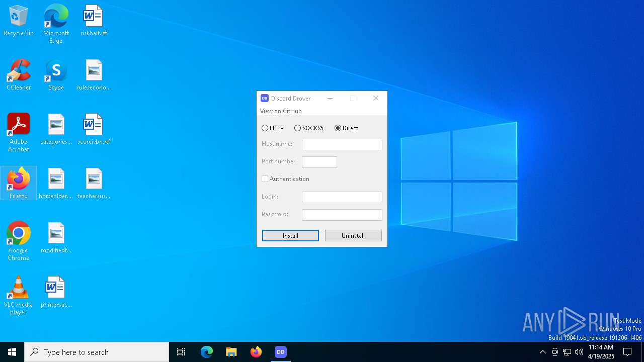644x362 pixels.
Task: Launch the Skype desktop shortcut
Action: pyautogui.click(x=56, y=75)
